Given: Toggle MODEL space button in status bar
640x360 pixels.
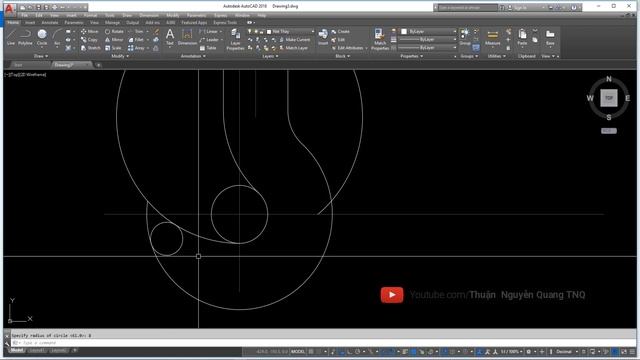Looking at the screenshot, I should point(298,351).
